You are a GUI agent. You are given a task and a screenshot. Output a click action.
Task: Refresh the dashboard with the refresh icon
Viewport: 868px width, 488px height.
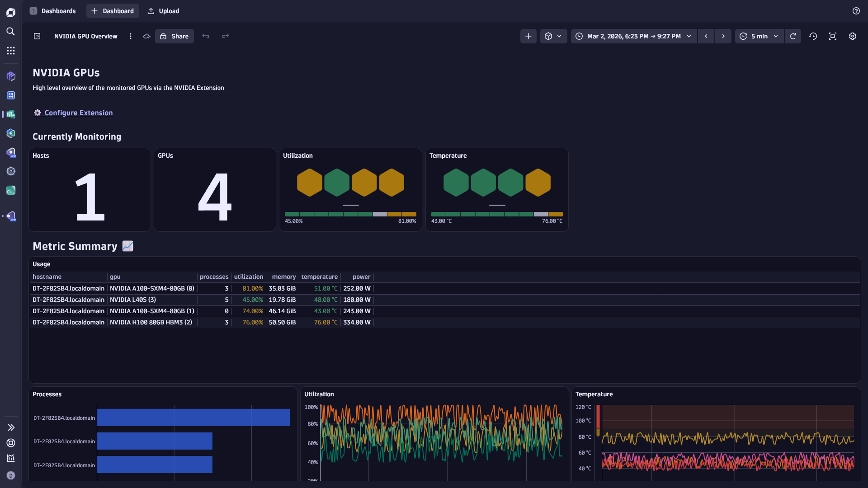pyautogui.click(x=793, y=36)
